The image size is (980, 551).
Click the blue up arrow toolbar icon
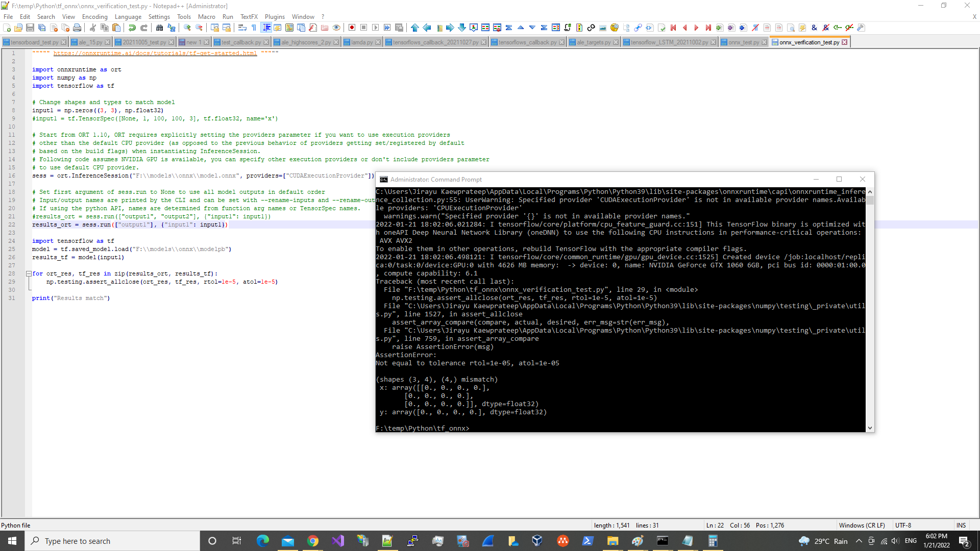coord(415,28)
